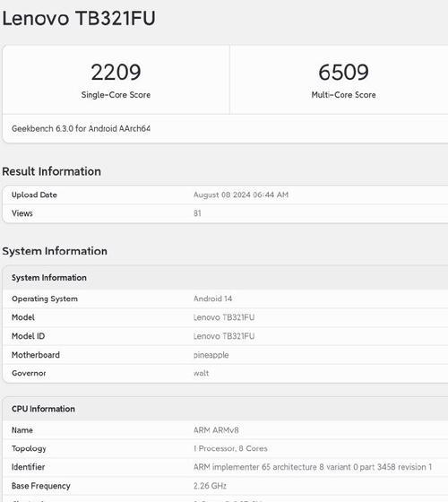Select the multi-core score value 6509
The width and height of the screenshot is (448, 502).
[x=344, y=73]
